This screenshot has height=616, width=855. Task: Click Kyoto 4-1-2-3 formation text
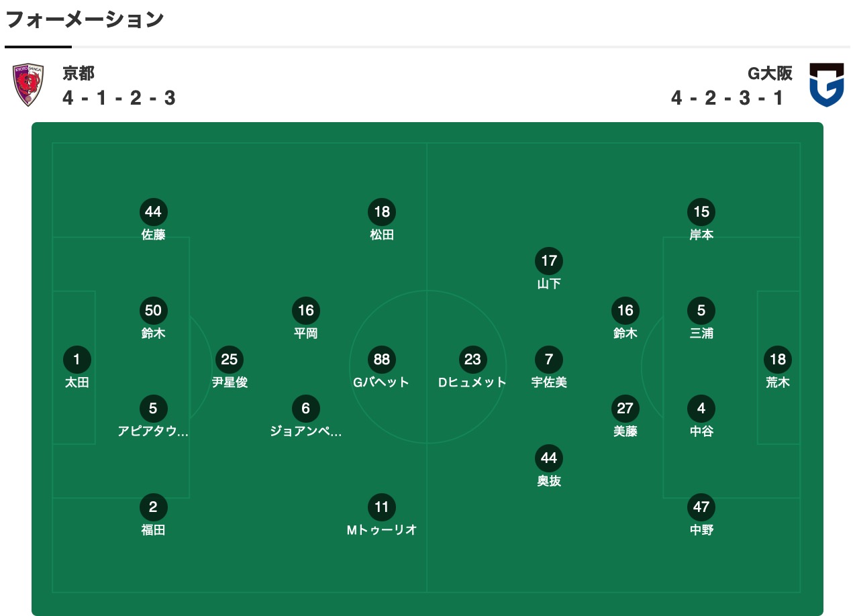(119, 98)
